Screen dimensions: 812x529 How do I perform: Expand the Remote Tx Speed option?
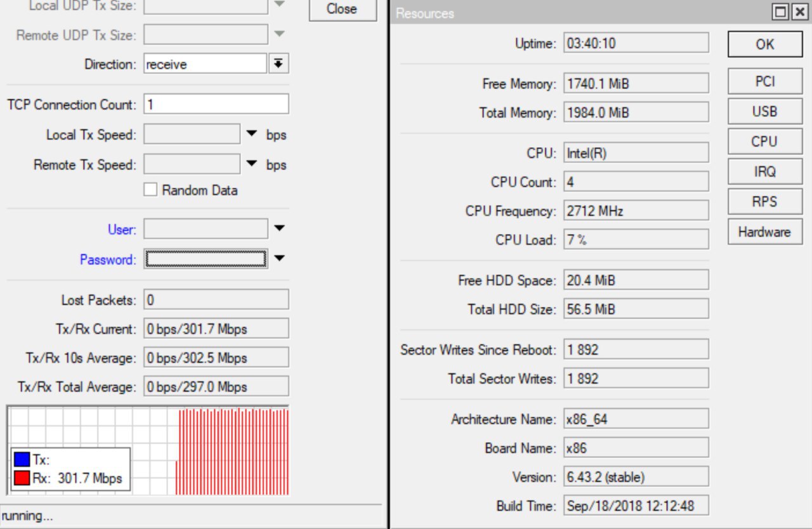click(252, 164)
